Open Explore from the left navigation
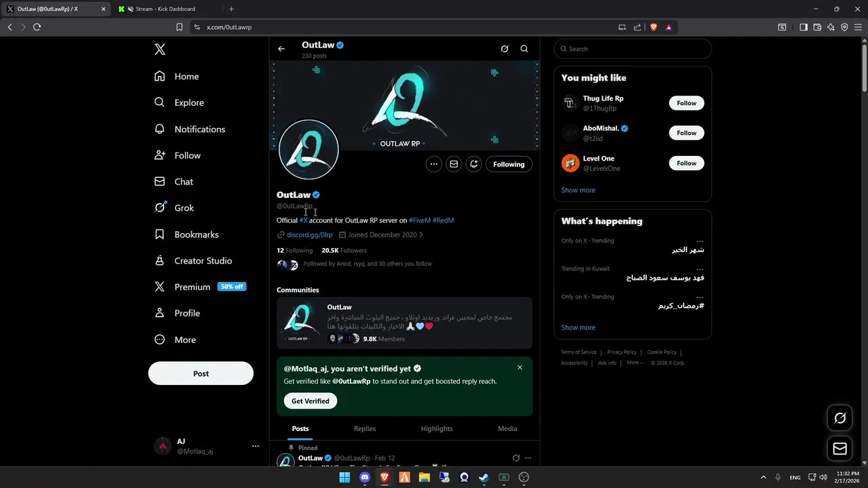This screenshot has height=488, width=868. 179,102
